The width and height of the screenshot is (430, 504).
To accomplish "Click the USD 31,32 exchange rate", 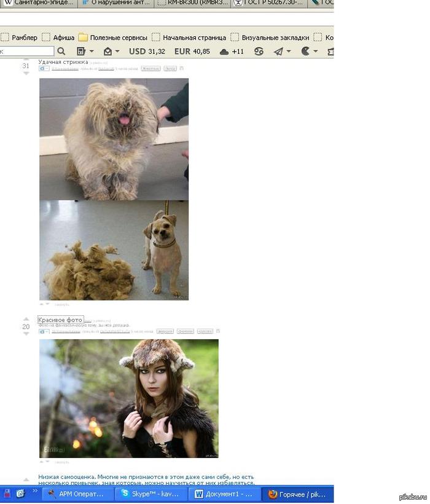I will pyautogui.click(x=147, y=52).
